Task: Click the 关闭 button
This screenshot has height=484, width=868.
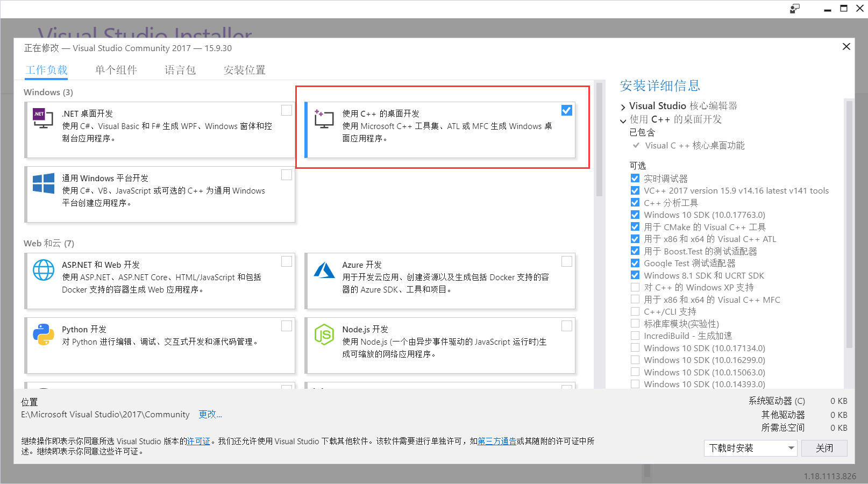Action: point(824,448)
